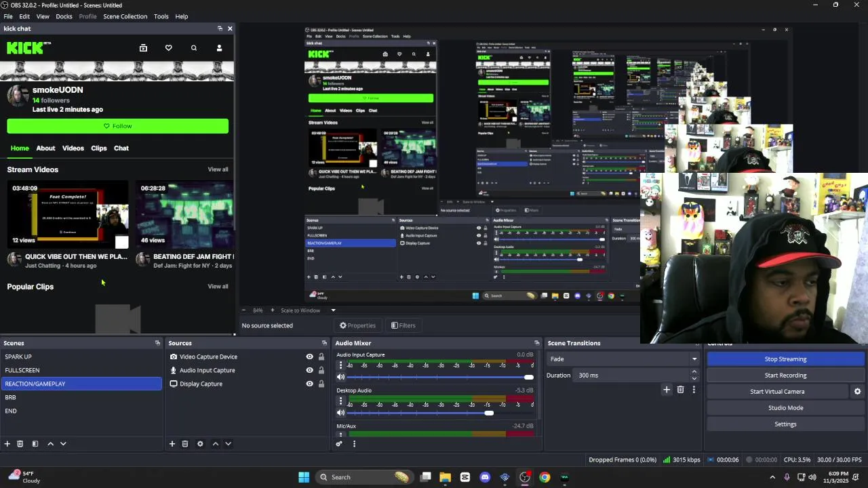Open the Edit menu

coord(24,16)
